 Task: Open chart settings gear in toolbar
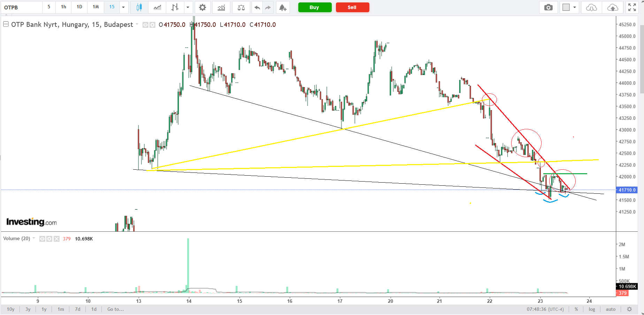coord(202,7)
